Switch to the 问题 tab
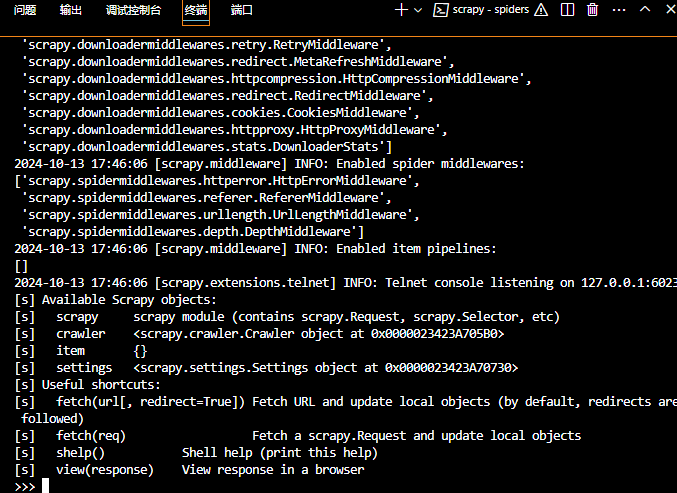Viewport: 677px width, 493px height. pos(25,10)
